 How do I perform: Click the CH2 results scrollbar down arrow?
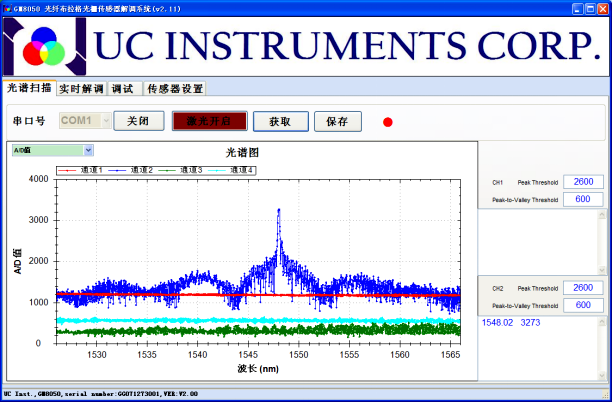(x=602, y=375)
